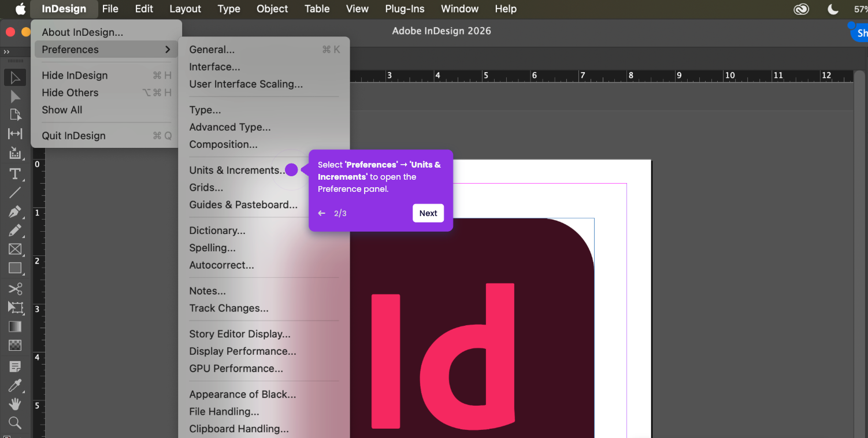
Task: Select the Note tool
Action: [15, 366]
